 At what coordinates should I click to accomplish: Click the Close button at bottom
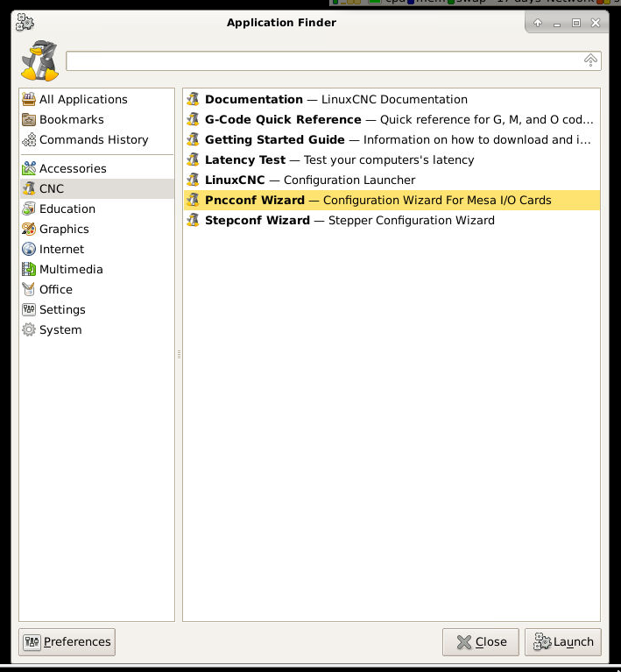[x=481, y=641]
